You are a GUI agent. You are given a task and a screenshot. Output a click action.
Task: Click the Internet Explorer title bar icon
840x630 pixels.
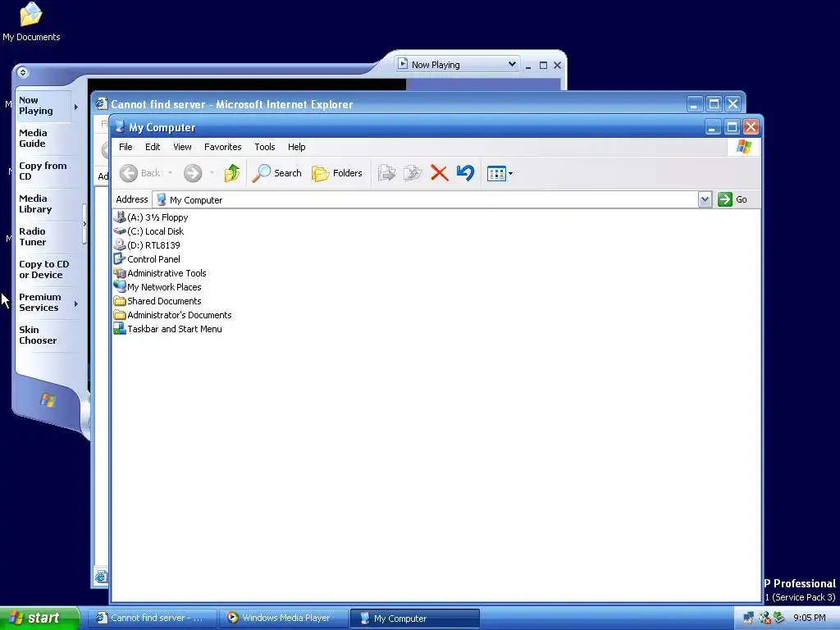[101, 104]
